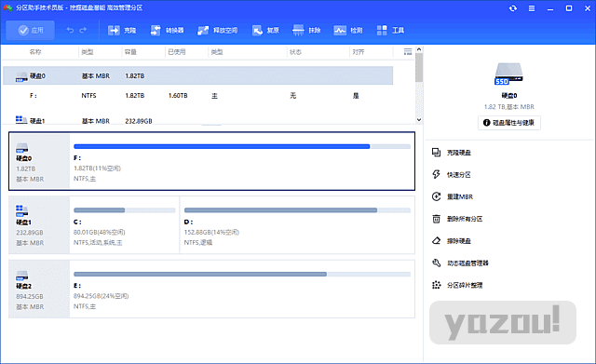Select the 硬盘0 row in disk list
The width and height of the screenshot is (596, 364).
198,75
